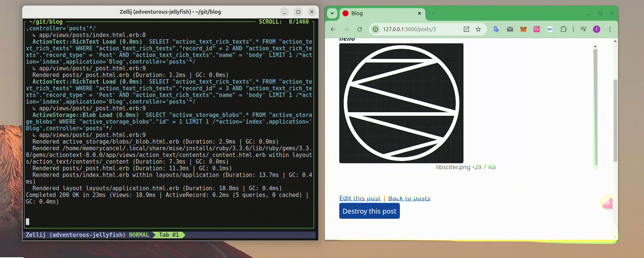This screenshot has width=644, height=258.
Task: Click the terminal cursor block in Zellij
Action: (27, 222)
